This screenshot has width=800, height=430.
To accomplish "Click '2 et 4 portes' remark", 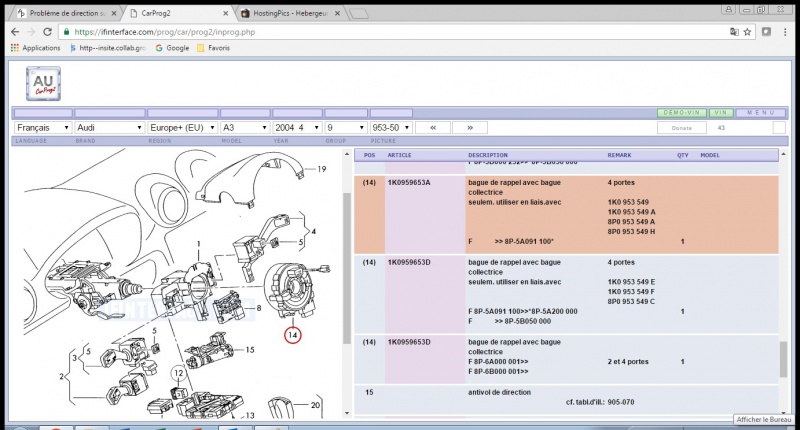I will pos(628,362).
